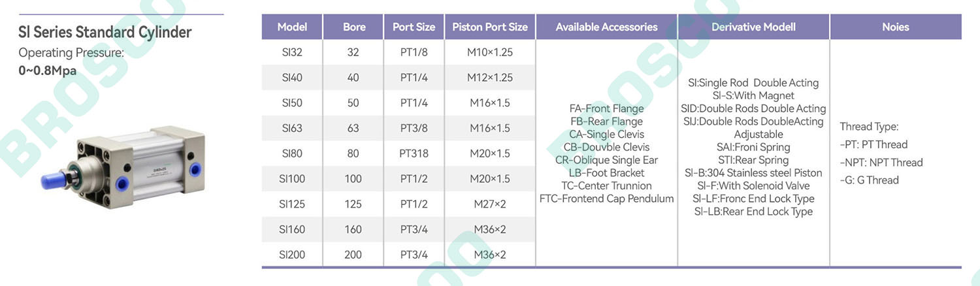
Task: Select the SI200 model cell
Action: coord(292,255)
